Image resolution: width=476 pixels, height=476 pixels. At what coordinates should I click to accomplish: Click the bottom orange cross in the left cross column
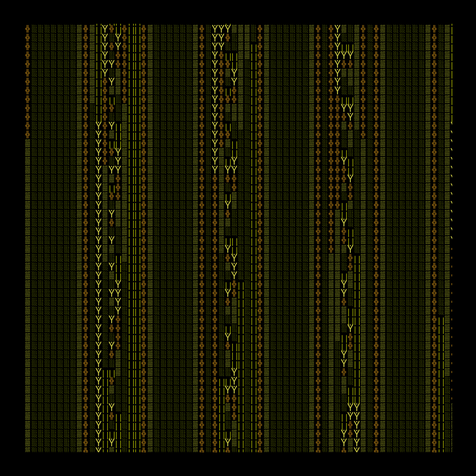(85, 449)
